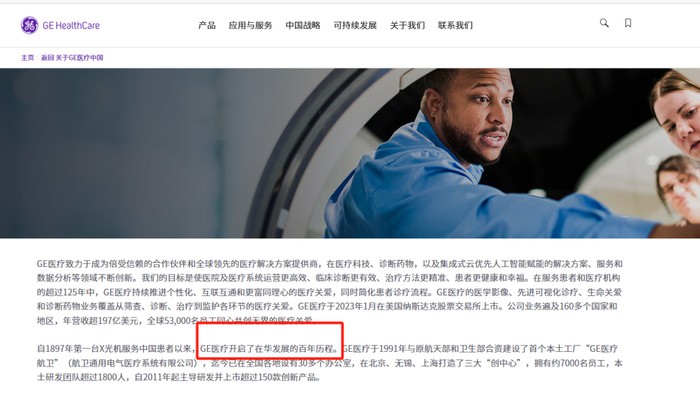Click the red-boxed sentence GE医疗开启了在华发展的百年历程
The width and height of the screenshot is (700, 401).
pos(270,349)
